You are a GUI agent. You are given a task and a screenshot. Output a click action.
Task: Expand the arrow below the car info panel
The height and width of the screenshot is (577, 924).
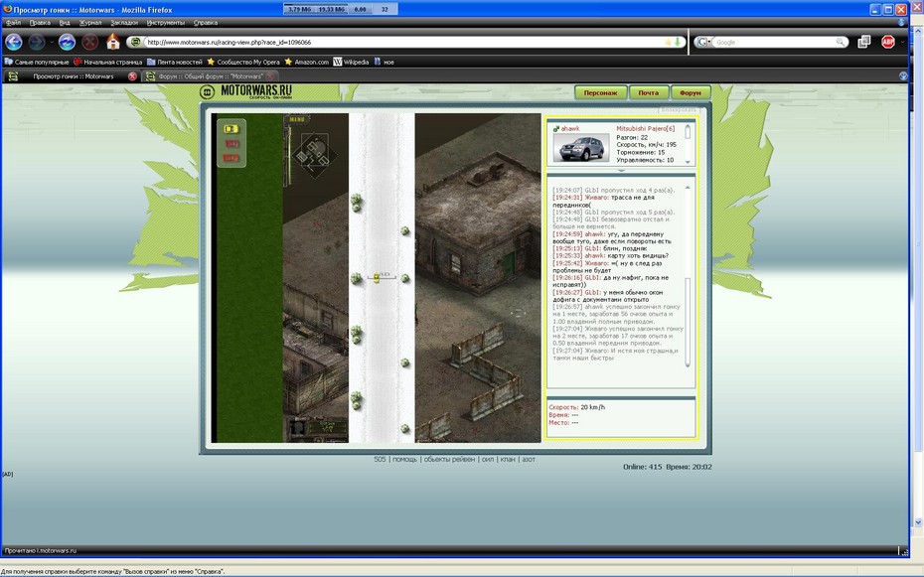pyautogui.click(x=621, y=171)
